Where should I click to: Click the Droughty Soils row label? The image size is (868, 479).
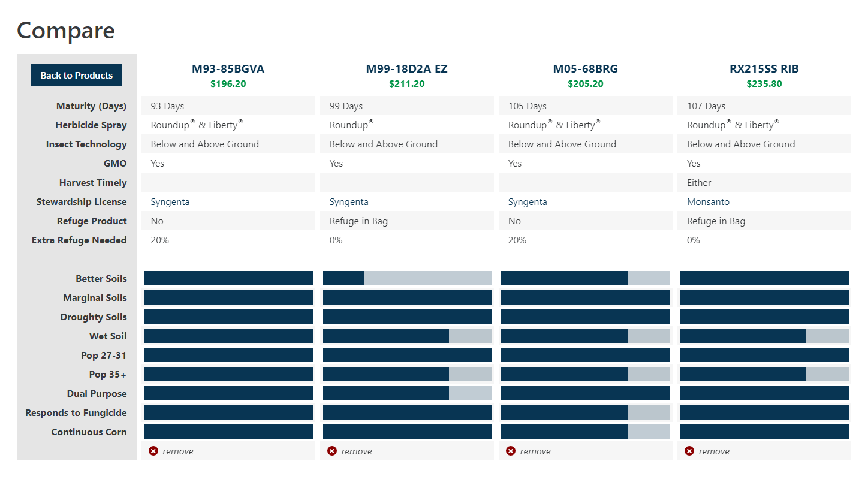click(94, 317)
